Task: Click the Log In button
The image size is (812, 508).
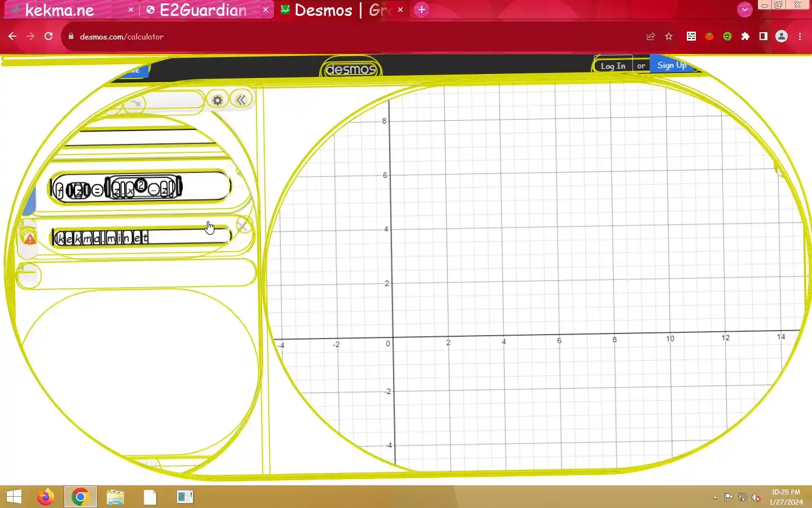Action: pos(612,66)
